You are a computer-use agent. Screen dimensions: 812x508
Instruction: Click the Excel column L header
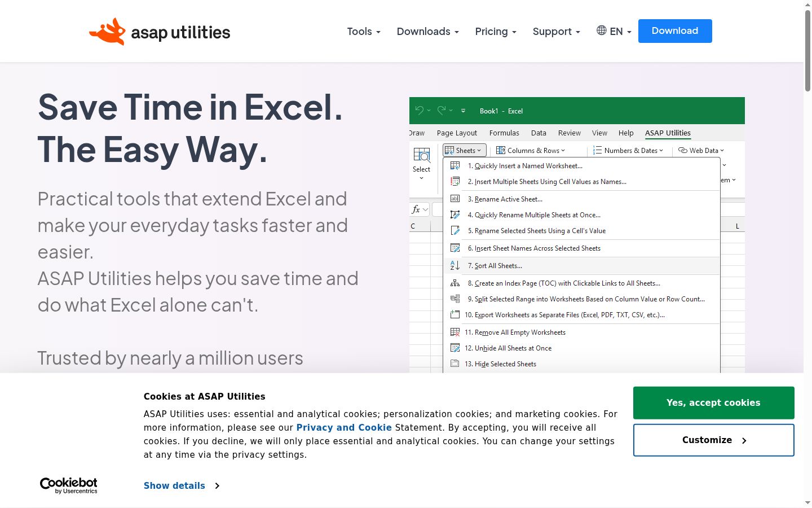pyautogui.click(x=737, y=226)
